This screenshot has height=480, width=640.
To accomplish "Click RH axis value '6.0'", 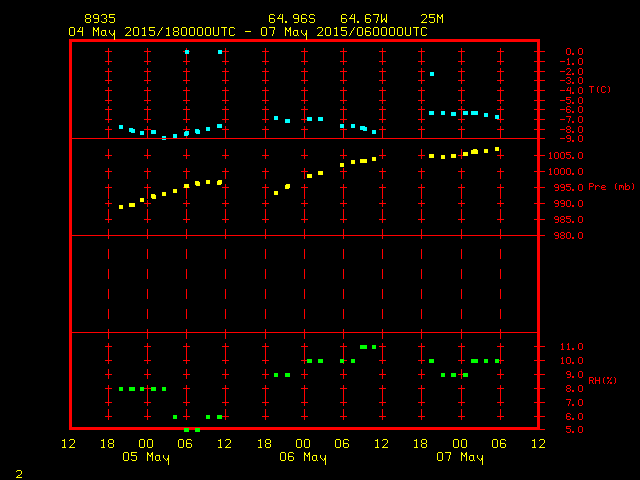I will pos(574,417).
